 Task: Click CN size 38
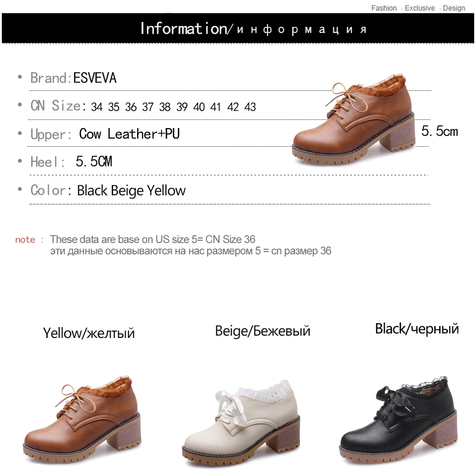pyautogui.click(x=165, y=107)
